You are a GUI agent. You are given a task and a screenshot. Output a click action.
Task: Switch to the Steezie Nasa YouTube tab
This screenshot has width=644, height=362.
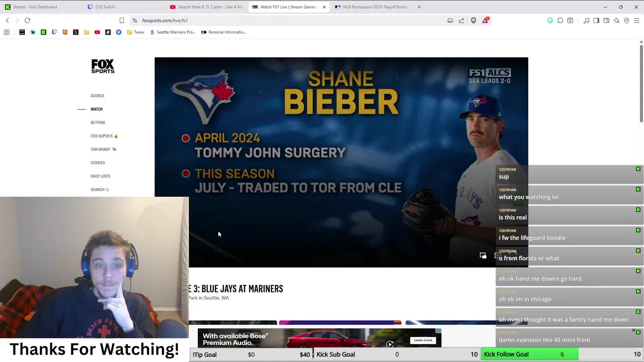tap(206, 7)
